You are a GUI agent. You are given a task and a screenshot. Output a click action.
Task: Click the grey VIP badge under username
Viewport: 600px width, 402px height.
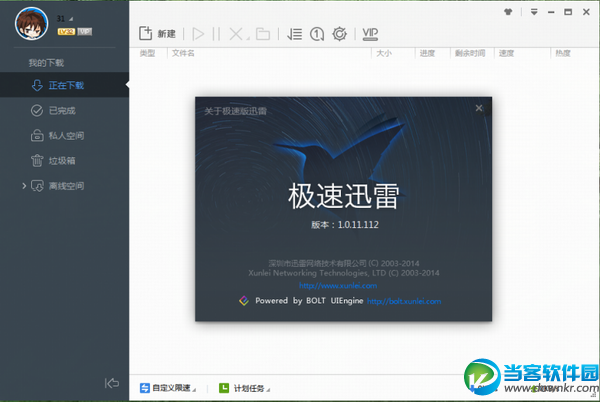pyautogui.click(x=85, y=31)
